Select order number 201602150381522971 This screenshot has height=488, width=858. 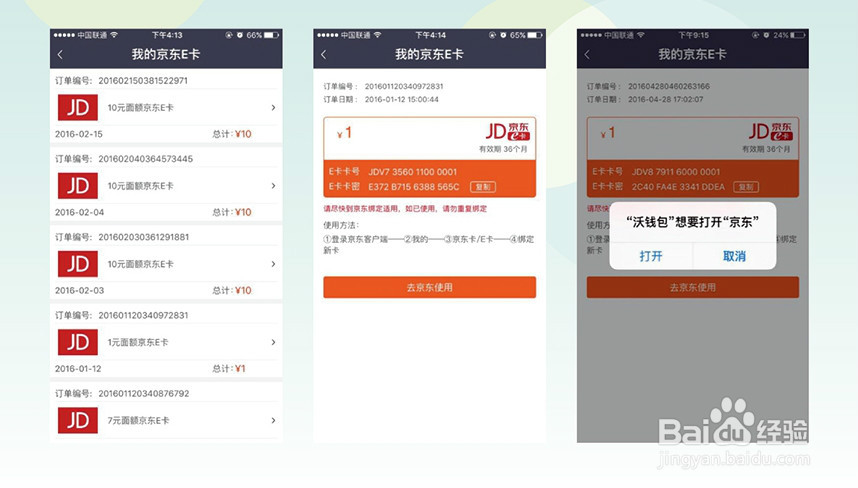pyautogui.click(x=143, y=80)
